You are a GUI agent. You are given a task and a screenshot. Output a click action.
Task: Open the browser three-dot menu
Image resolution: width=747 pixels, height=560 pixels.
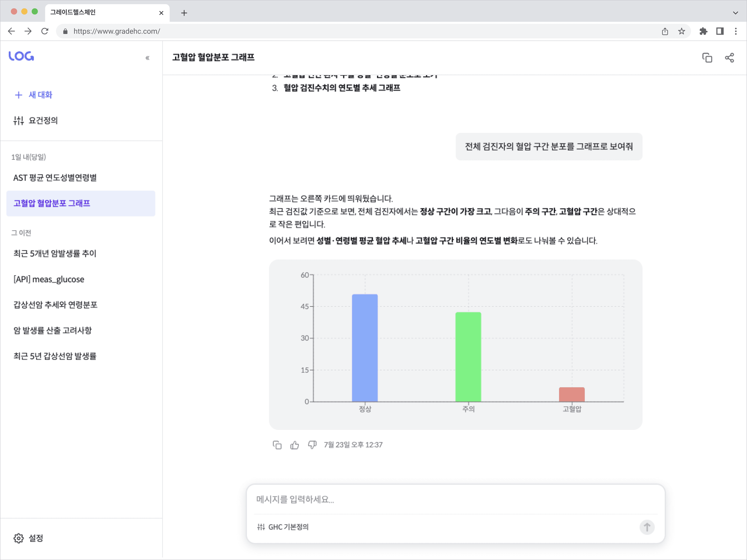pos(736,31)
